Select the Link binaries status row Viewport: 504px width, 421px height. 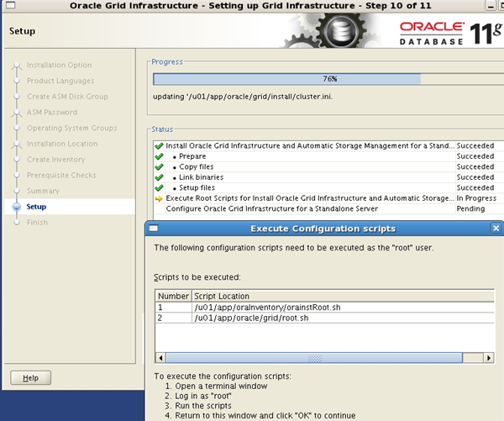coord(328,177)
